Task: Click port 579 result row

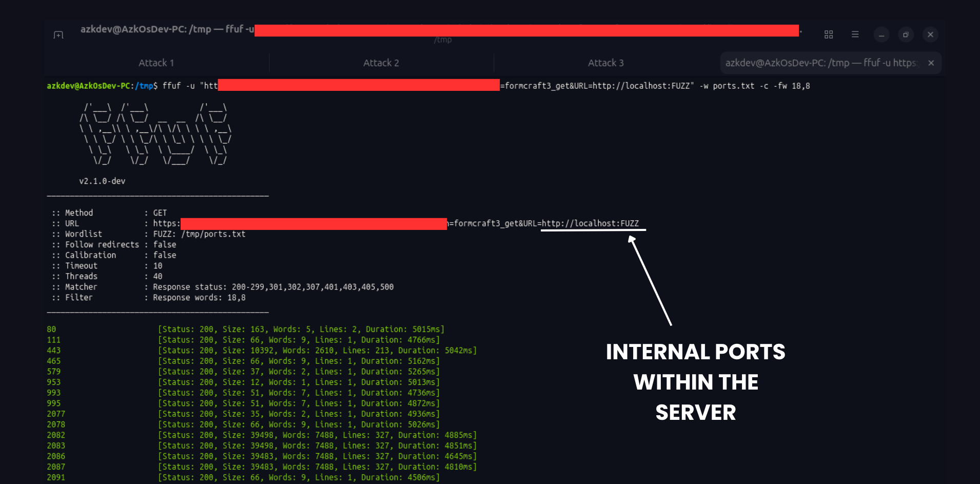Action: 243,372
